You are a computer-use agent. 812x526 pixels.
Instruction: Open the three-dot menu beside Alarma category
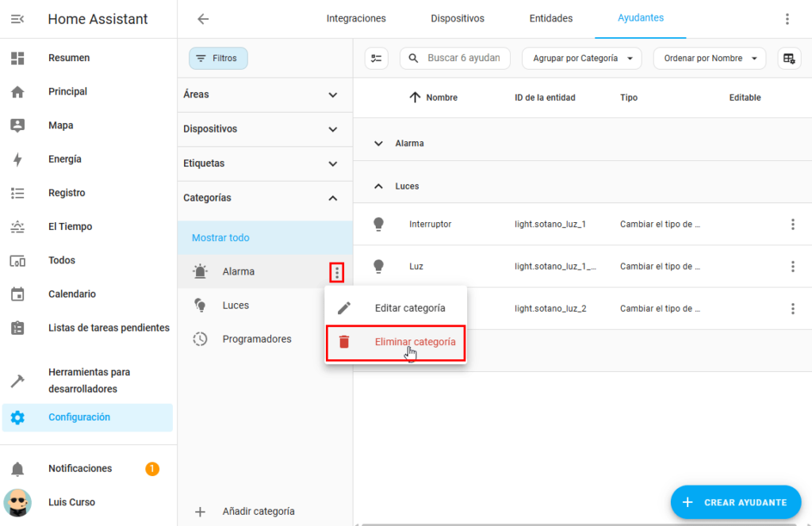pyautogui.click(x=337, y=272)
